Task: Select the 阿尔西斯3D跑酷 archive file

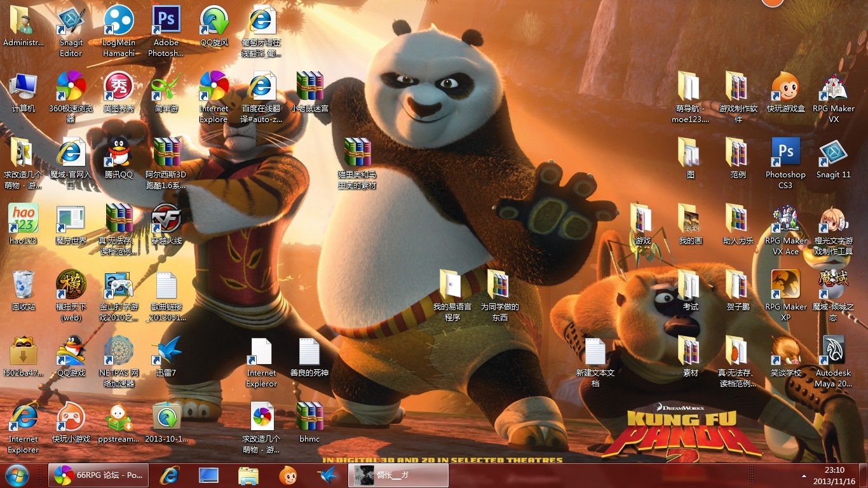Action: tap(166, 164)
